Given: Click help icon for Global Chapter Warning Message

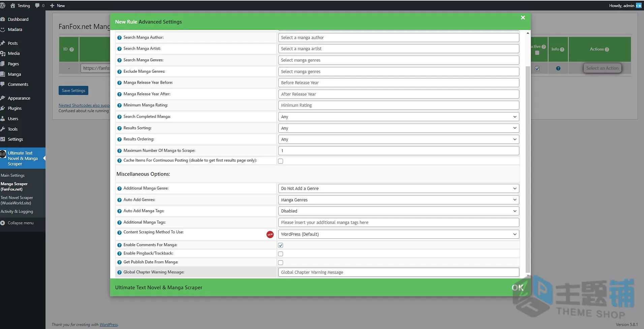Looking at the screenshot, I should 119,272.
